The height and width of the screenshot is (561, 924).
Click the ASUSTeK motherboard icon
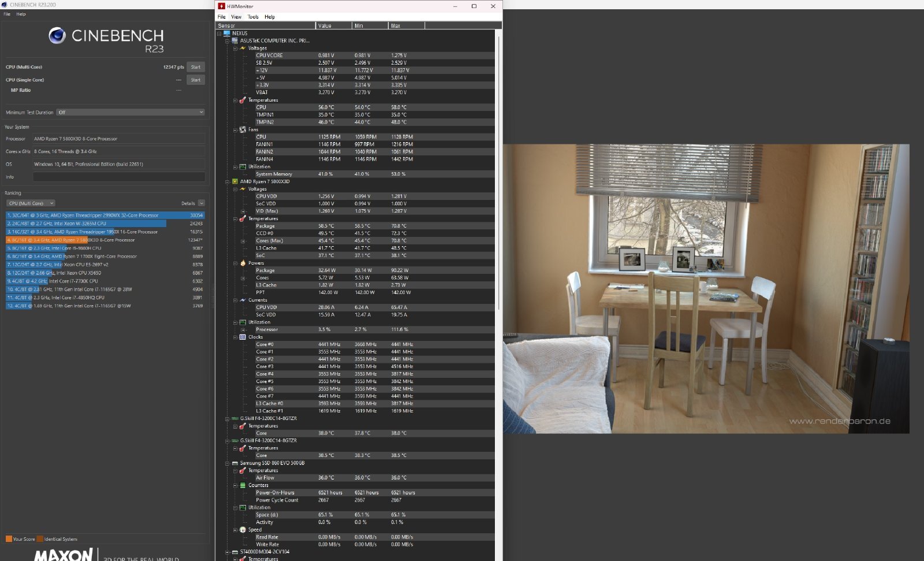coord(235,40)
